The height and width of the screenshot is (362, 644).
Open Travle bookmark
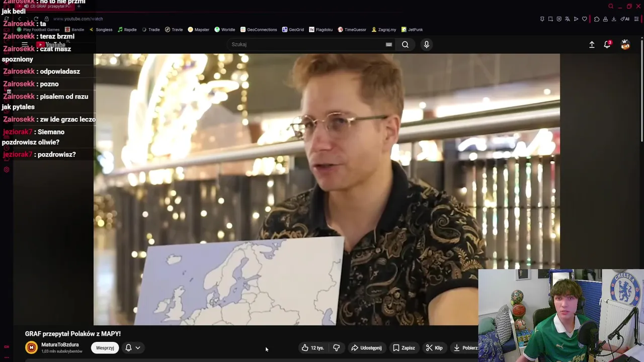coord(174,30)
